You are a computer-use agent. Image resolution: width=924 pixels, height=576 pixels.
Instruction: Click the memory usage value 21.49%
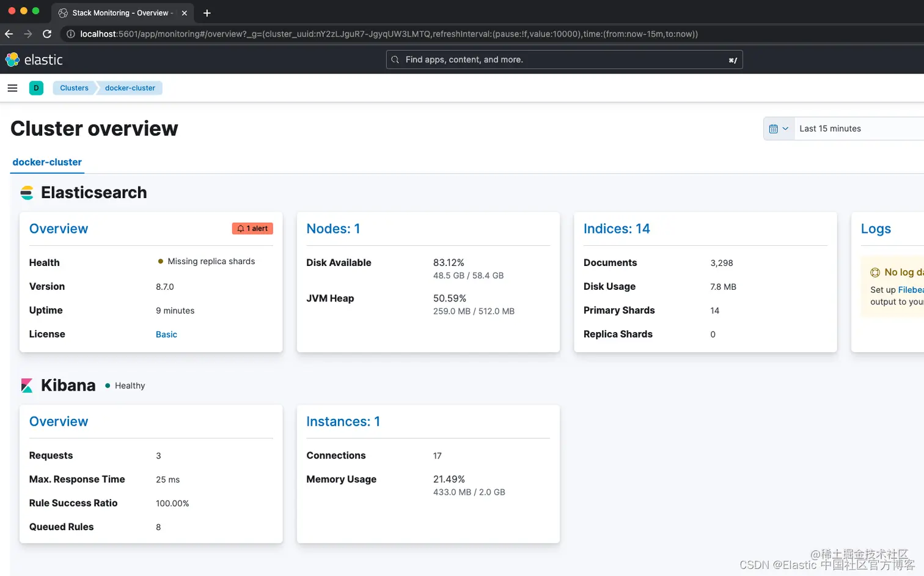point(449,479)
